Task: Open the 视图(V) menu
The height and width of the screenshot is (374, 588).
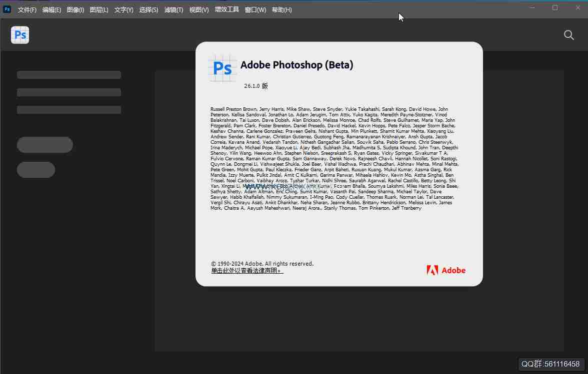Action: click(x=198, y=9)
